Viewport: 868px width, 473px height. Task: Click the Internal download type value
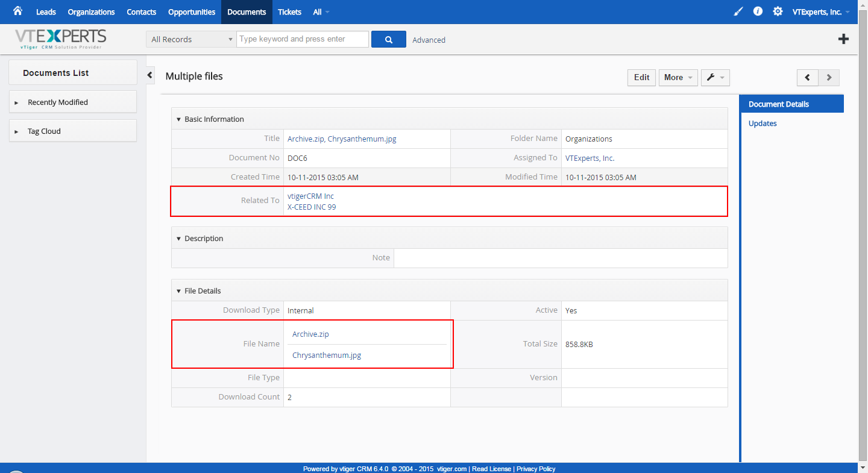coord(301,310)
